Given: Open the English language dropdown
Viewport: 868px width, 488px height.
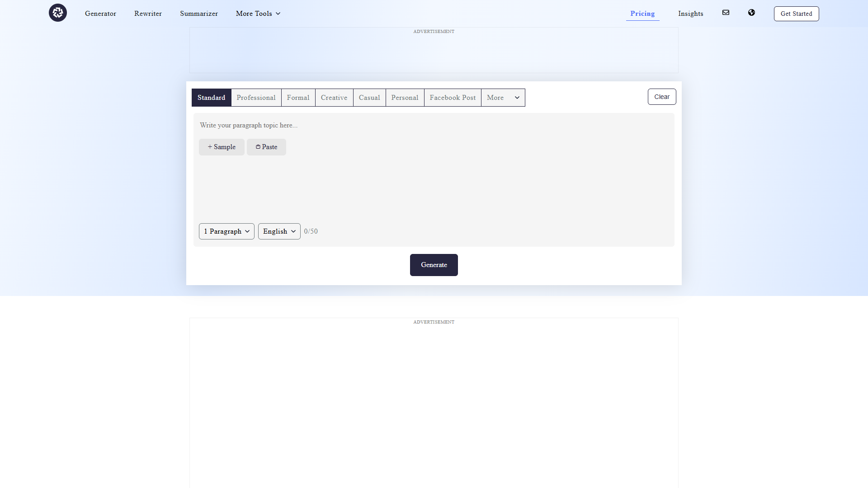Looking at the screenshot, I should pos(279,231).
